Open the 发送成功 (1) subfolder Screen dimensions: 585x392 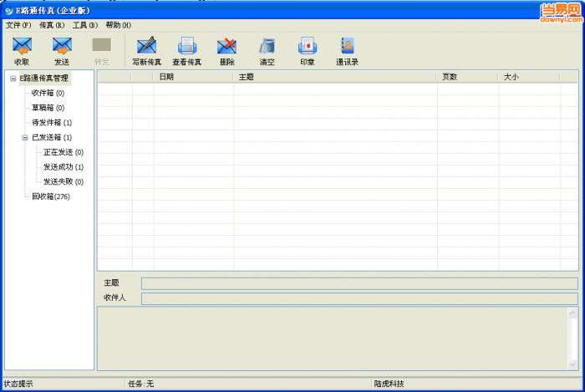[64, 166]
